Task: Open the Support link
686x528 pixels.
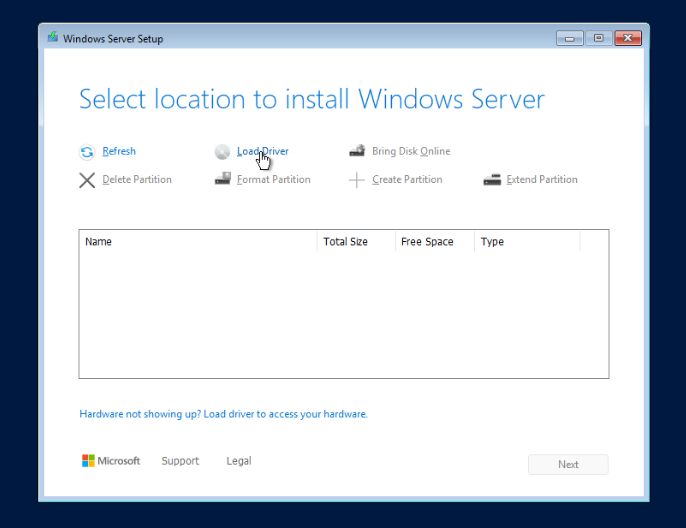Action: [x=180, y=461]
